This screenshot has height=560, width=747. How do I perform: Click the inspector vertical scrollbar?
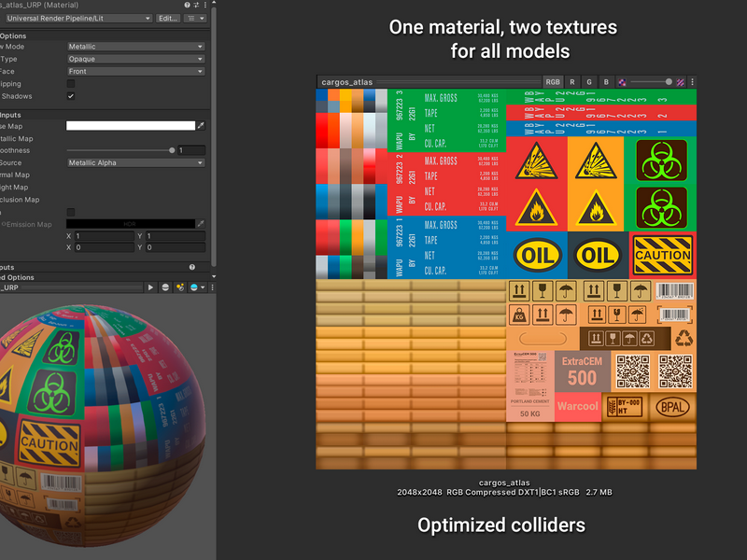pyautogui.click(x=214, y=135)
